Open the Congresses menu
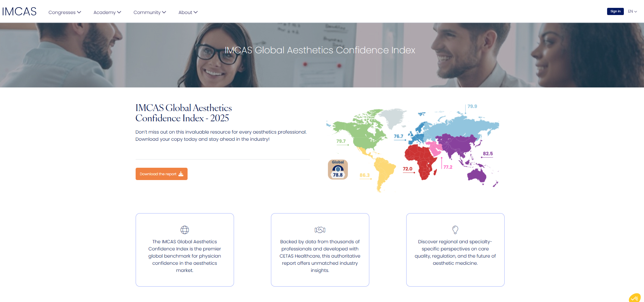This screenshot has height=302, width=644. [x=65, y=12]
